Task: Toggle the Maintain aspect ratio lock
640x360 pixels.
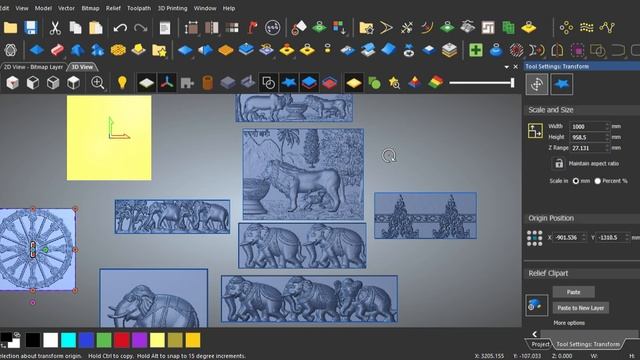Action: click(559, 164)
